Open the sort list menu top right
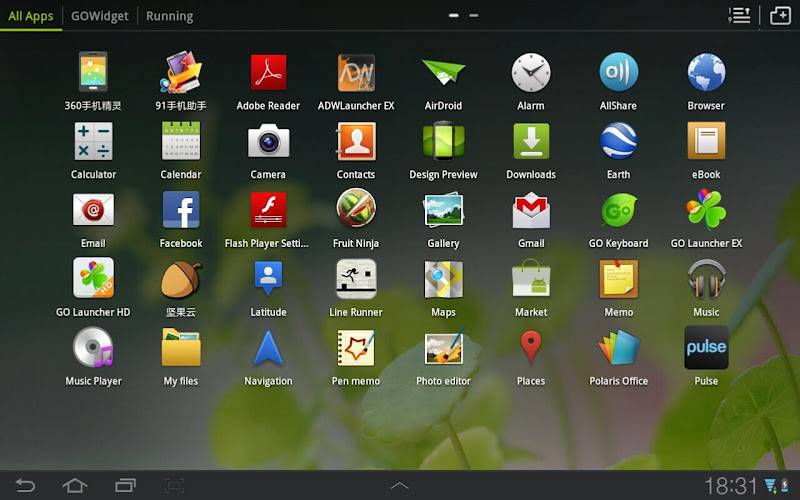 739,15
